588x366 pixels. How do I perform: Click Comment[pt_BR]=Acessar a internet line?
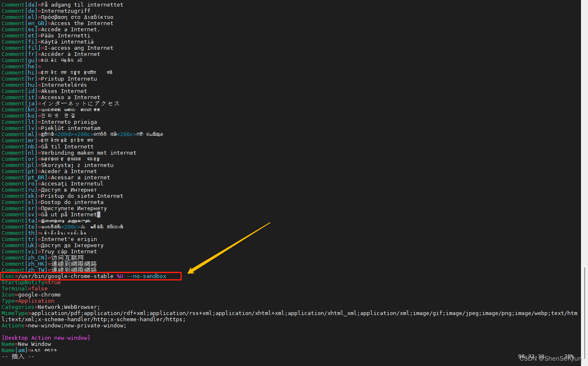pyautogui.click(x=56, y=178)
